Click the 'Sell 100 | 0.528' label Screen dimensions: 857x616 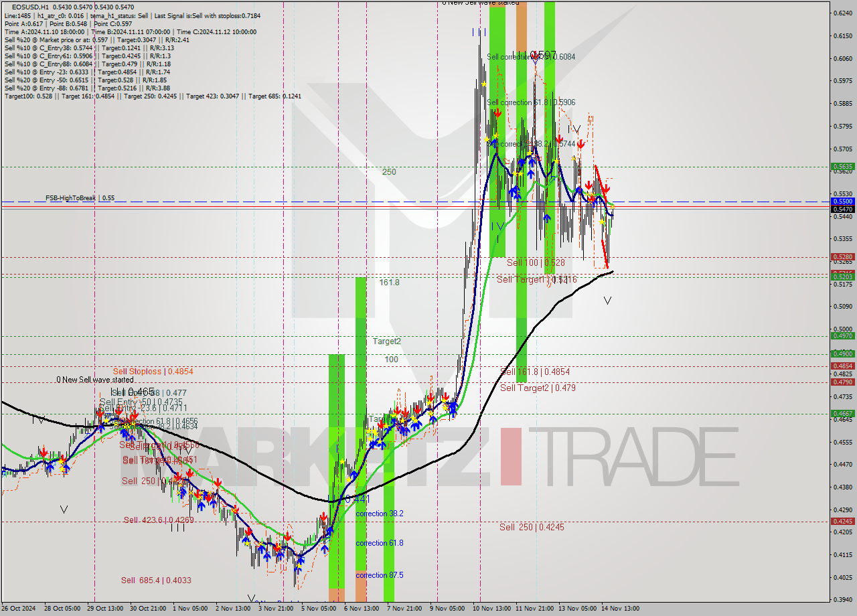(x=536, y=263)
